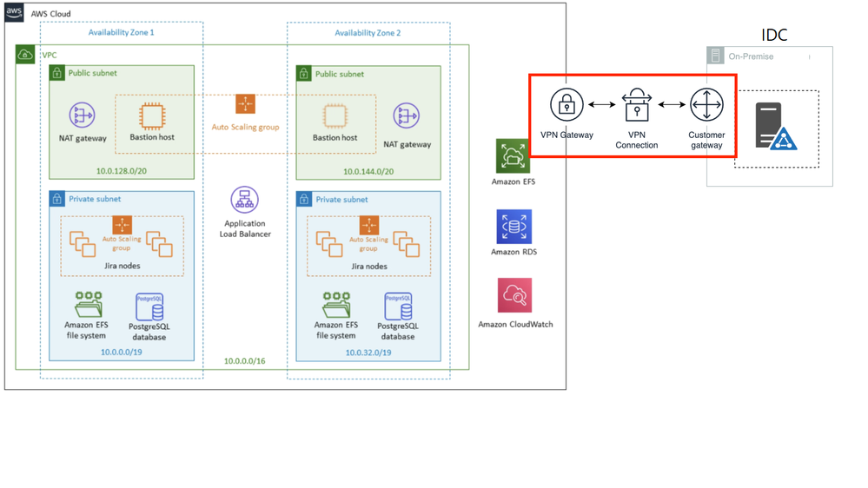Click the 10.0.144.0/20 CIDR text
Screen dimensions: 868x488
coord(368,172)
